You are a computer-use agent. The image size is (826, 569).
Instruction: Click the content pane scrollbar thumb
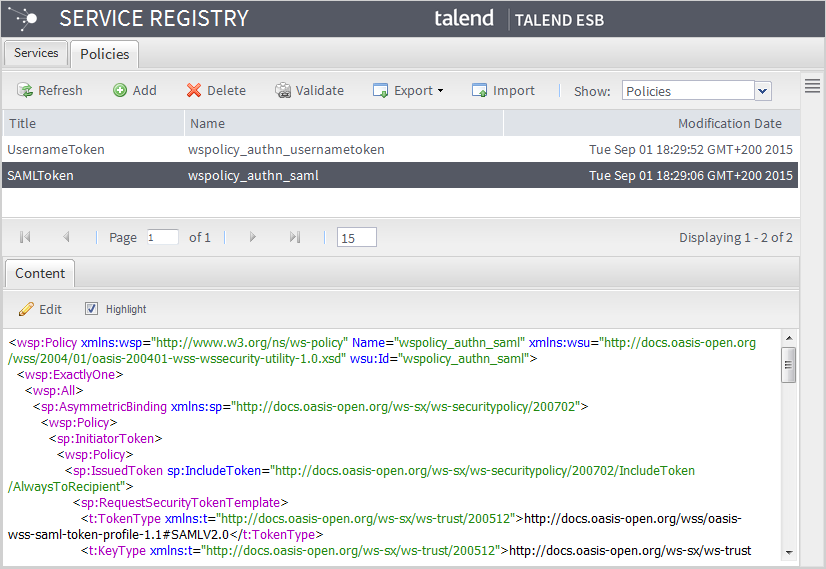[788, 365]
